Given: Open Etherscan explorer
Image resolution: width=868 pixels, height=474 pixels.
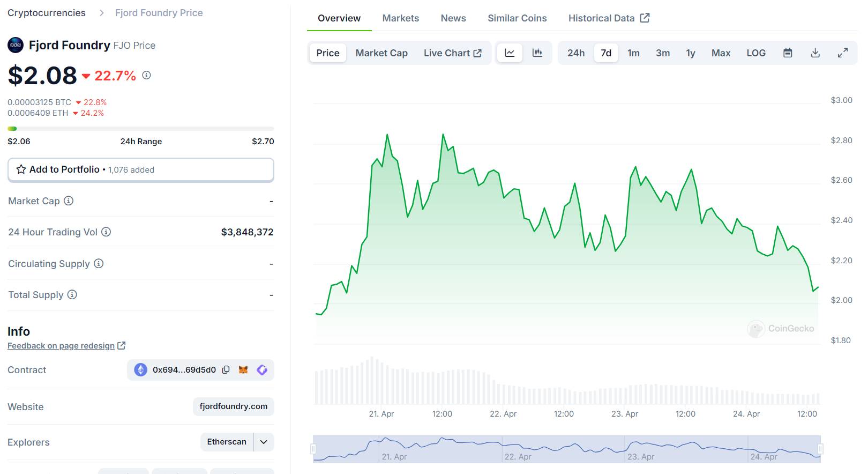Looking at the screenshot, I should 227,442.
